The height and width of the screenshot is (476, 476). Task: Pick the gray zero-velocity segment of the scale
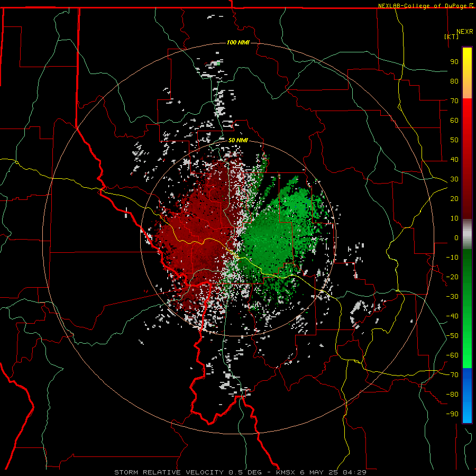point(467,234)
